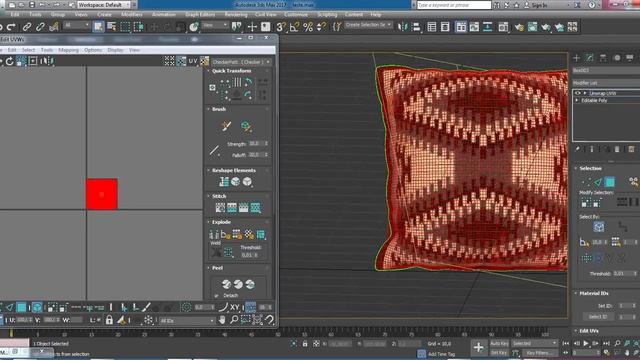Select the Link tool chain icon
Screen dimensions: 640x360
pyautogui.click(x=27, y=27)
